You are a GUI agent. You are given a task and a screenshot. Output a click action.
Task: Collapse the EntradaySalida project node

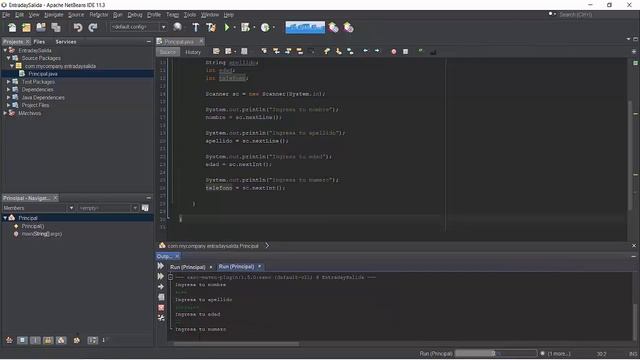[5, 50]
